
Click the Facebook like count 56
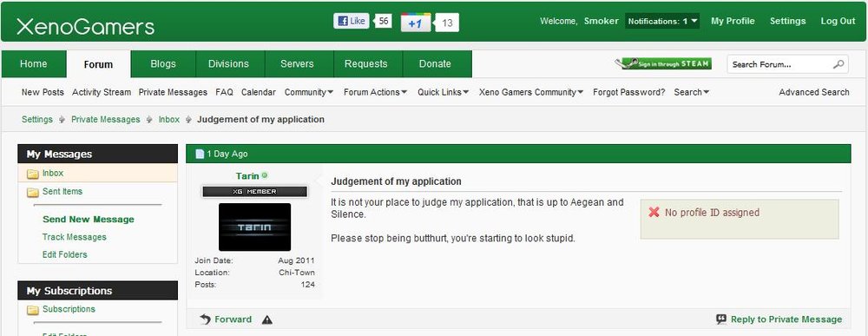tap(385, 22)
